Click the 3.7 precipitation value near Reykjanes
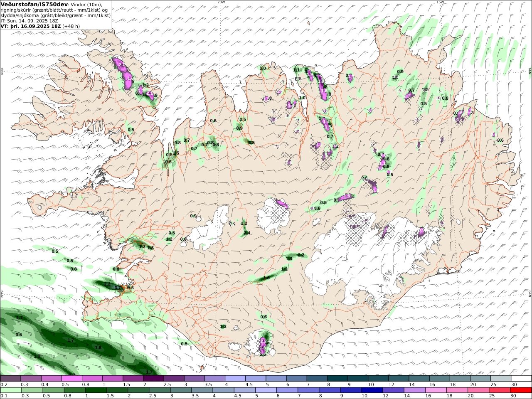 coord(118,287)
